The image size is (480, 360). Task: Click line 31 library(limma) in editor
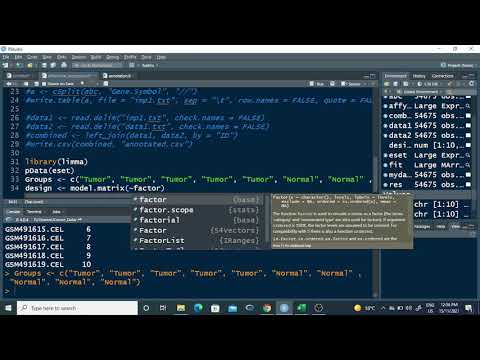(x=56, y=162)
